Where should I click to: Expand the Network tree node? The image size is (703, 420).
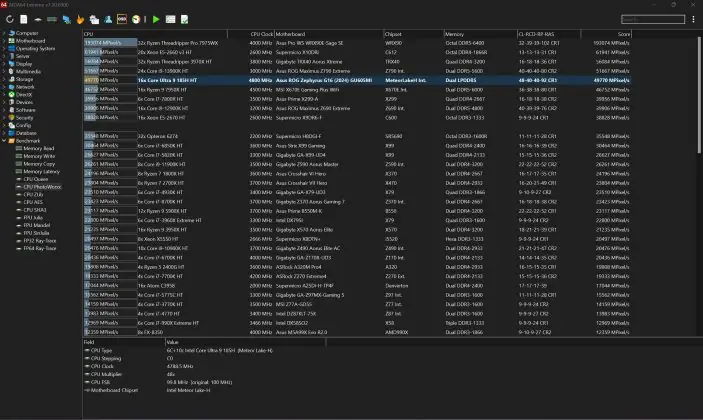[x=4, y=87]
